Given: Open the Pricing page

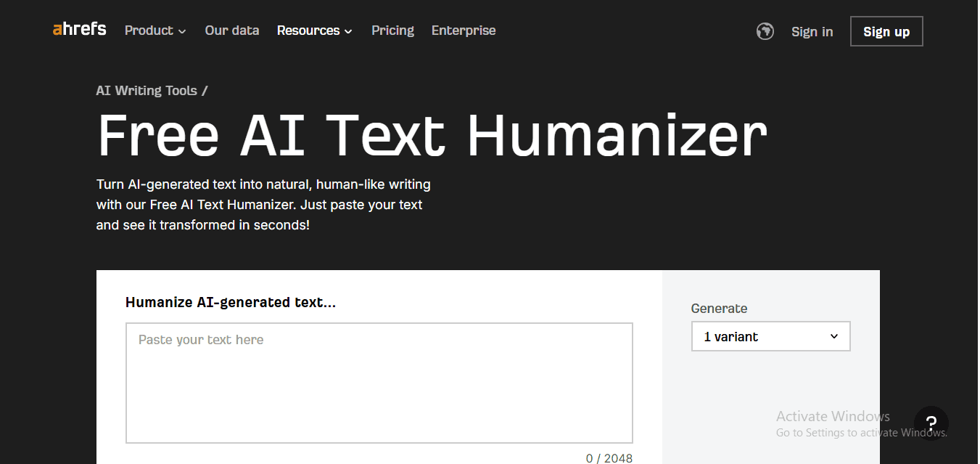Looking at the screenshot, I should (392, 30).
